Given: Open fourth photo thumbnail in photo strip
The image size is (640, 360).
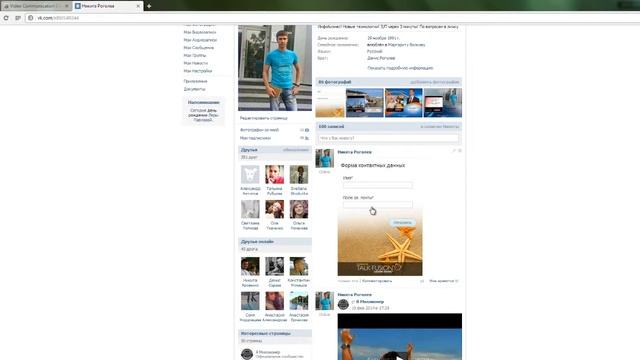Looking at the screenshot, I should pos(443,103).
